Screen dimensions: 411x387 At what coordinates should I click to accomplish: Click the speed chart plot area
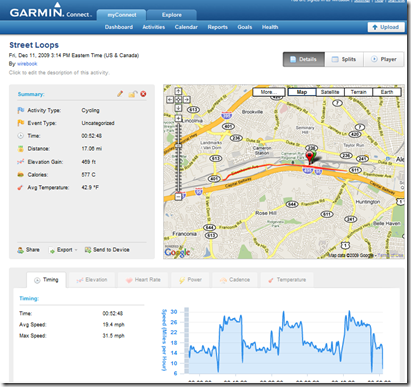tap(286, 342)
